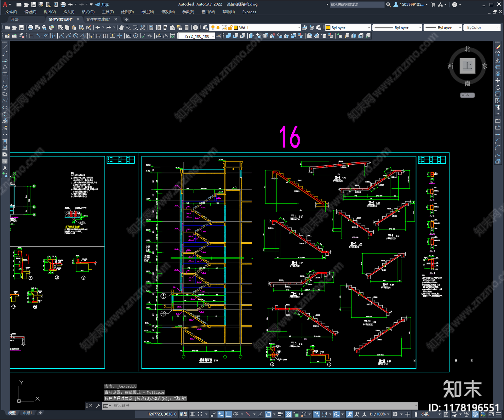Click the 模型 model space button in status bar
This screenshot has height=420, width=504.
point(183,414)
